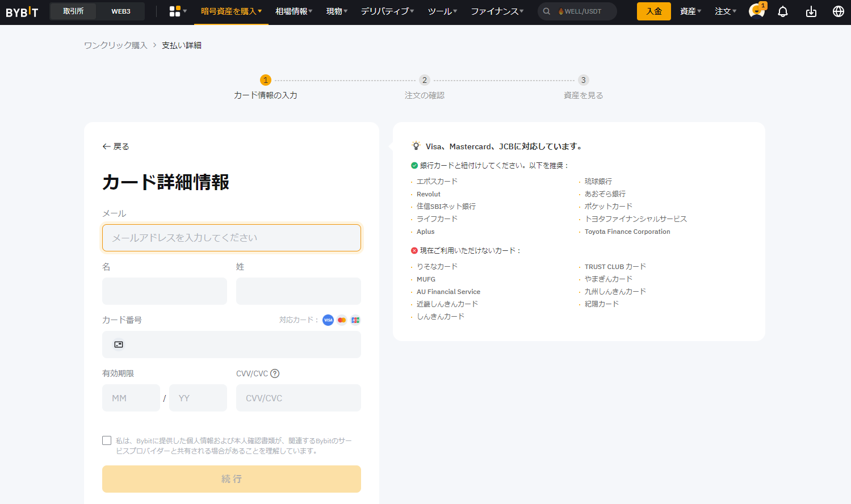Viewport: 851px width, 504px height.
Task: Expand the 暗号資産を購入 dropdown menu
Action: pyautogui.click(x=231, y=11)
